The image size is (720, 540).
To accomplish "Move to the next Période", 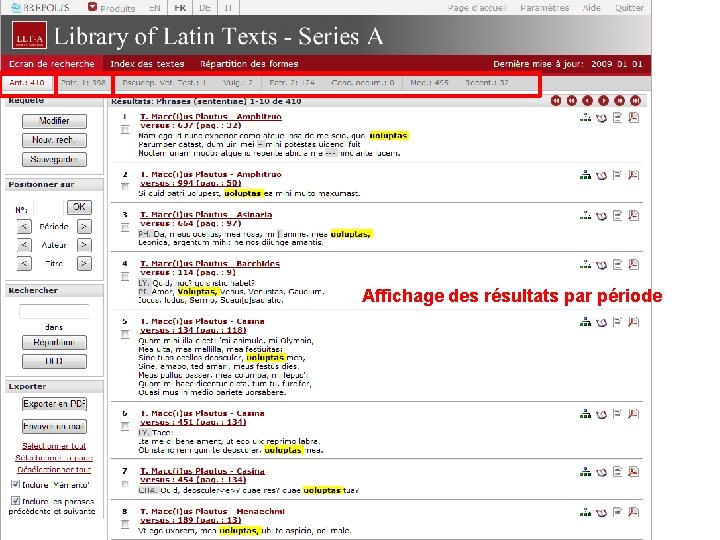I will [x=84, y=226].
